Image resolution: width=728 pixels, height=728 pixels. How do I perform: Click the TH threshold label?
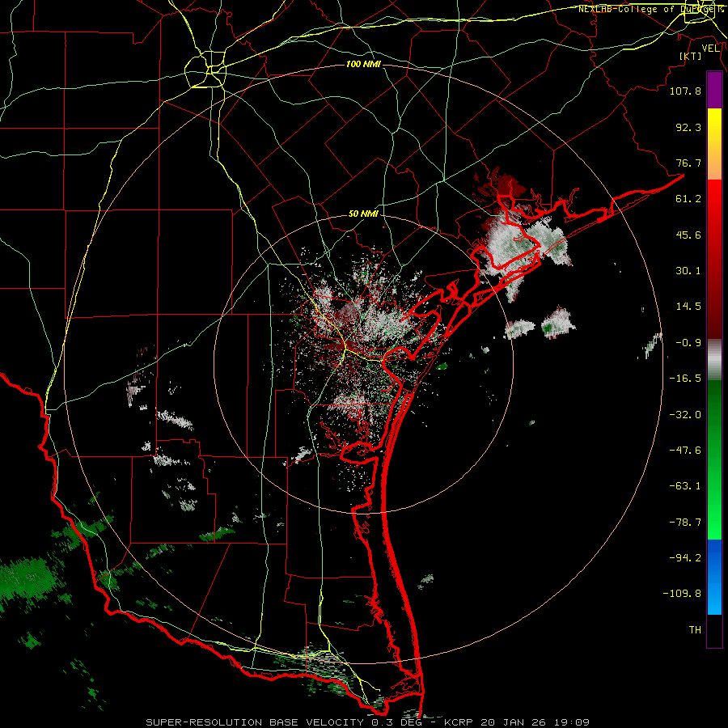(x=695, y=630)
